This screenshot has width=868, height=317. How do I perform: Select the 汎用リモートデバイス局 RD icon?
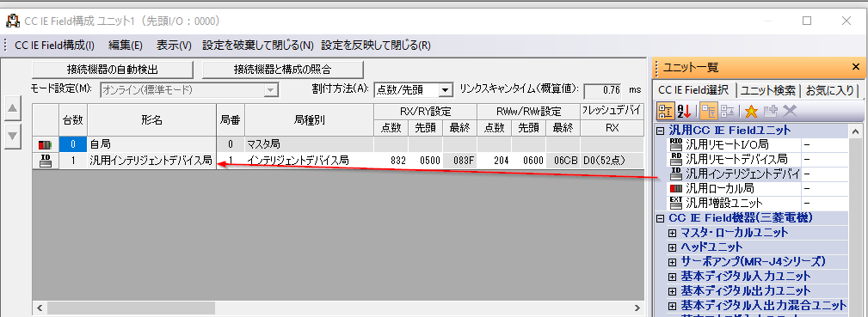pos(676,159)
